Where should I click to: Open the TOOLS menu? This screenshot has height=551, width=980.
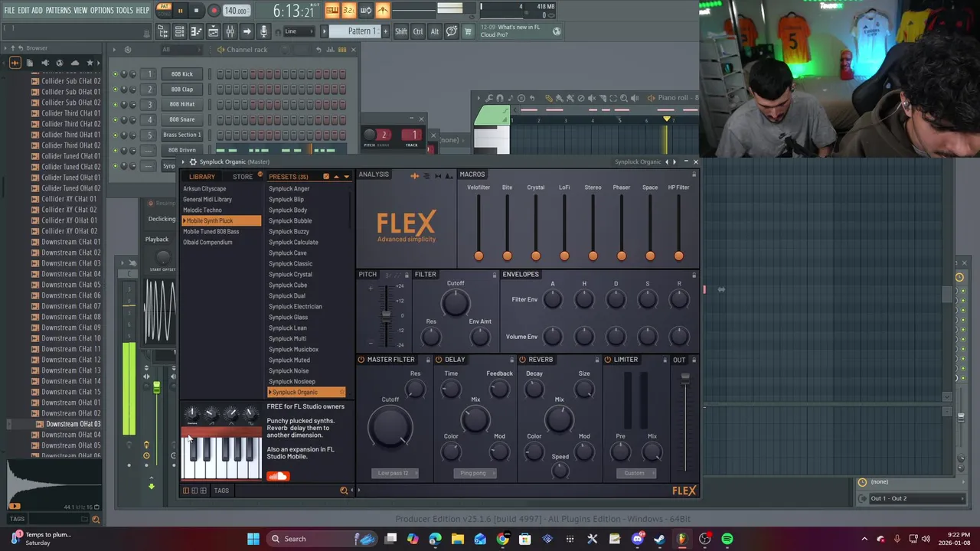tap(125, 11)
